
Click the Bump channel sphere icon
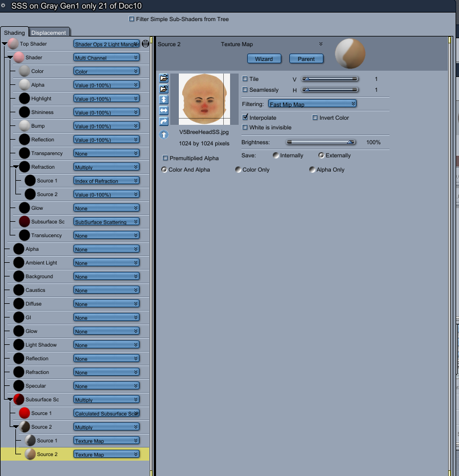click(24, 125)
